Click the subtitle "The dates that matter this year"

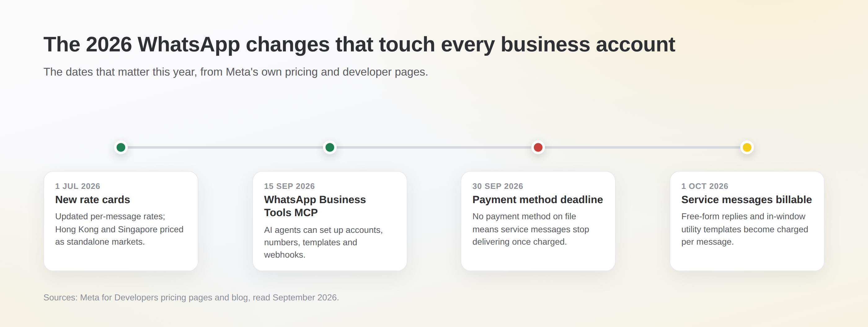(236, 72)
